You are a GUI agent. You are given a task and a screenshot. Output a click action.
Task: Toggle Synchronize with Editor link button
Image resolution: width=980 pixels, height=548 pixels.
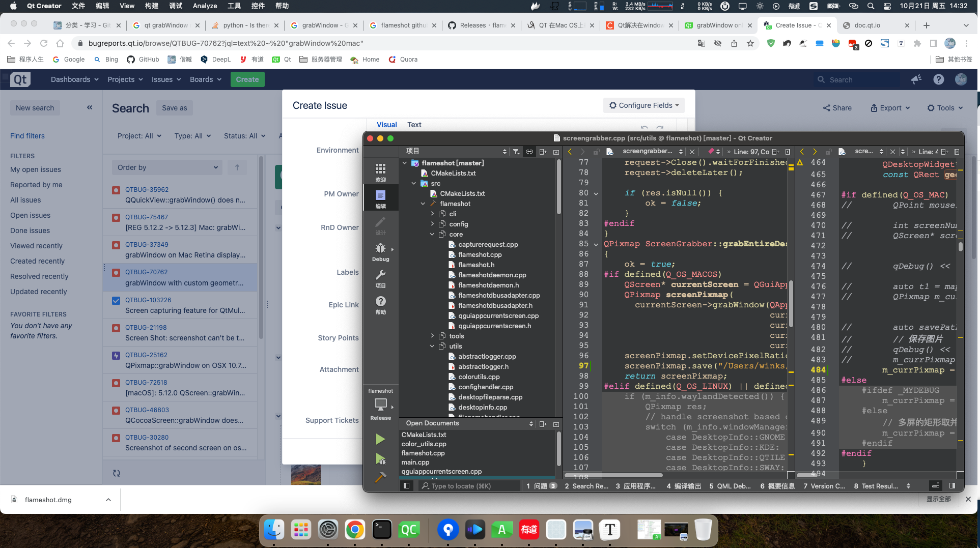529,152
